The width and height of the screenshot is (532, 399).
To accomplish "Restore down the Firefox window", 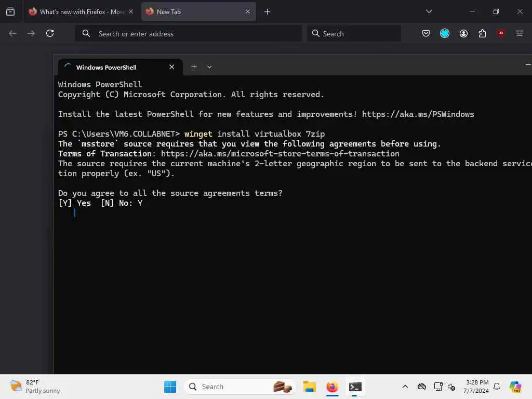I will point(496,11).
